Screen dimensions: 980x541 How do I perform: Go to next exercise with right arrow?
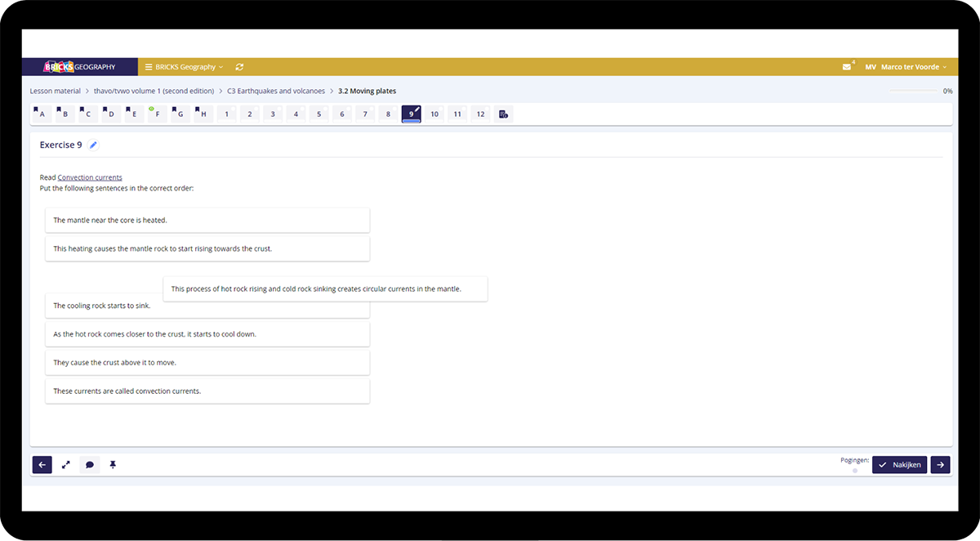940,465
